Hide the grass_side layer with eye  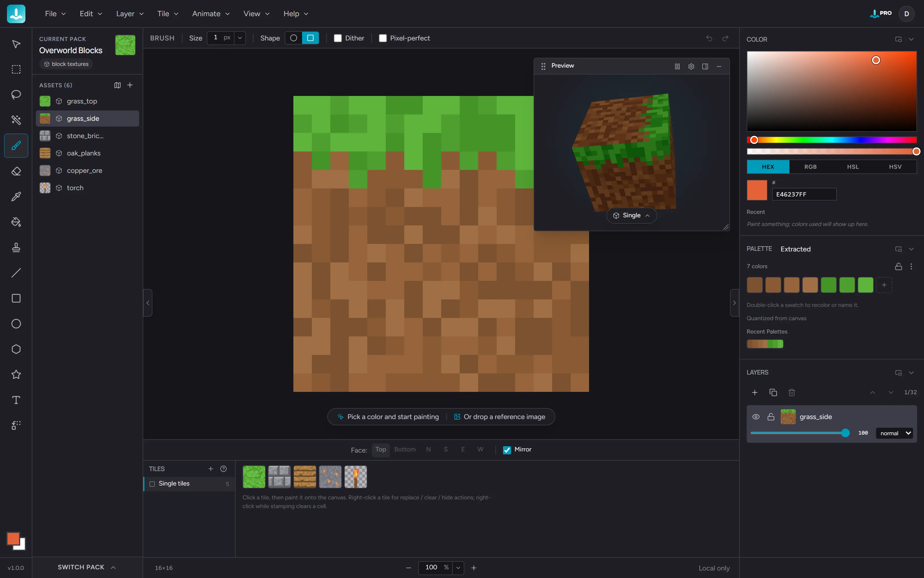click(x=756, y=417)
